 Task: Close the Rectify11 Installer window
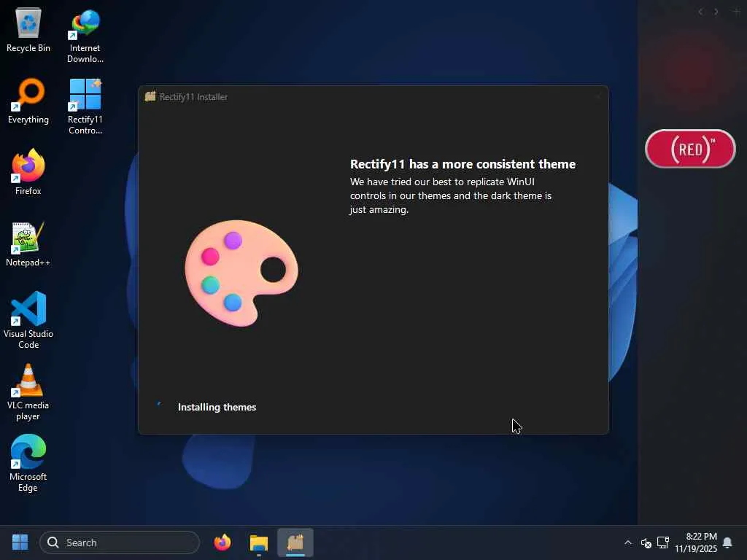[598, 97]
